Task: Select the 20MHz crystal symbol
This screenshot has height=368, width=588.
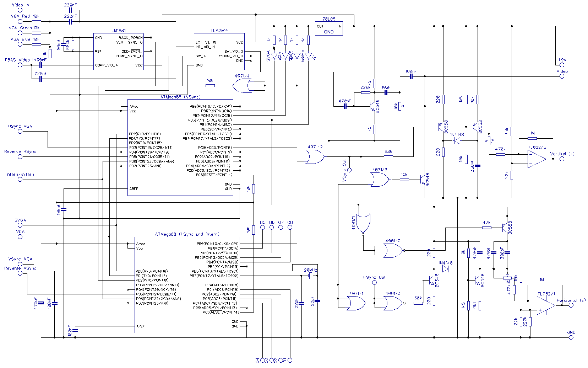Action: click(311, 276)
